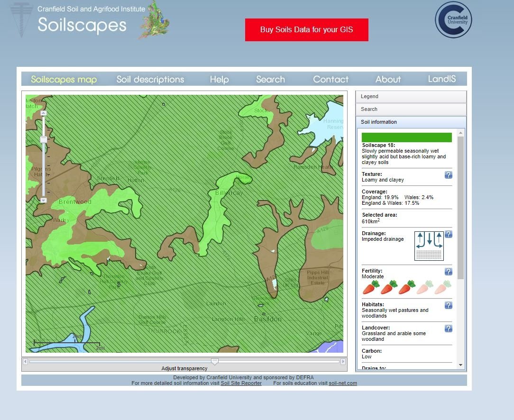This screenshot has height=420, width=514.
Task: Open the LandIS tab
Action: [x=442, y=79]
